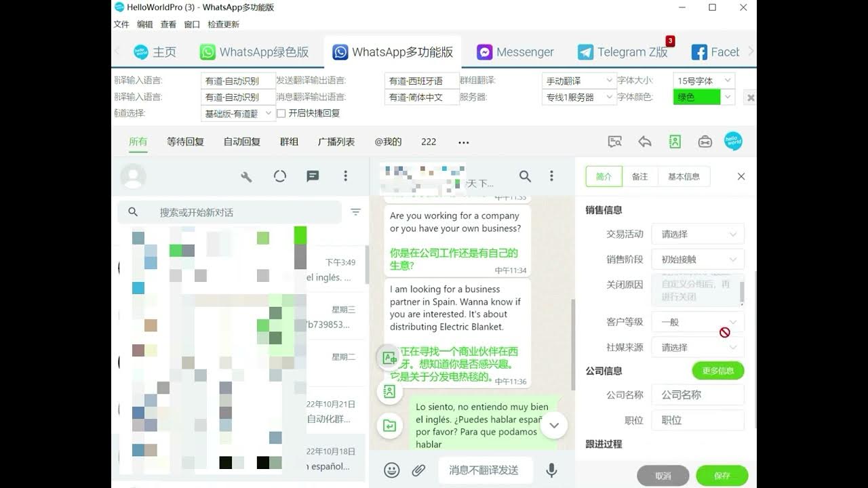Viewport: 868px width, 488px height.
Task: Open the emoji picker
Action: pos(391,470)
